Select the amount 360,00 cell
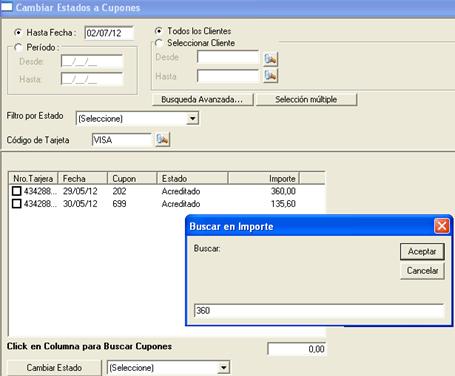The image size is (455, 376). 283,191
